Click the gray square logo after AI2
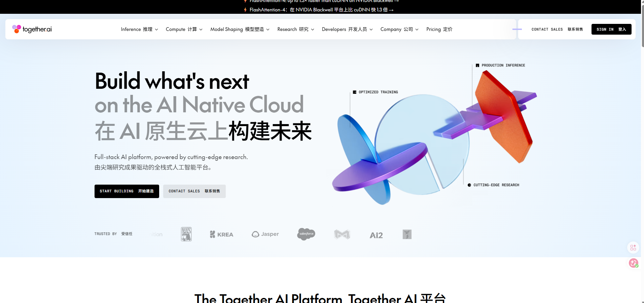The width and height of the screenshot is (644, 303). 407,234
